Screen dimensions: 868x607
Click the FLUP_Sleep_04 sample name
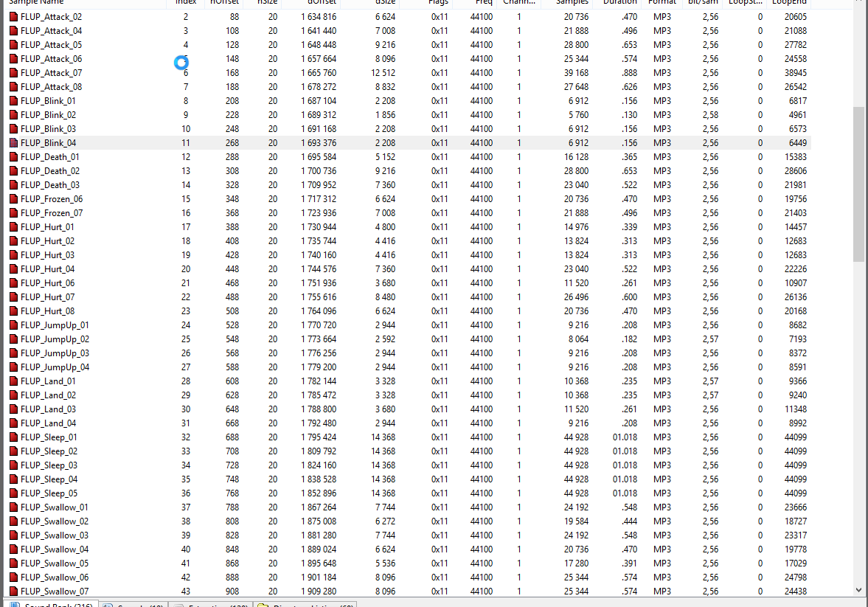pyautogui.click(x=49, y=479)
